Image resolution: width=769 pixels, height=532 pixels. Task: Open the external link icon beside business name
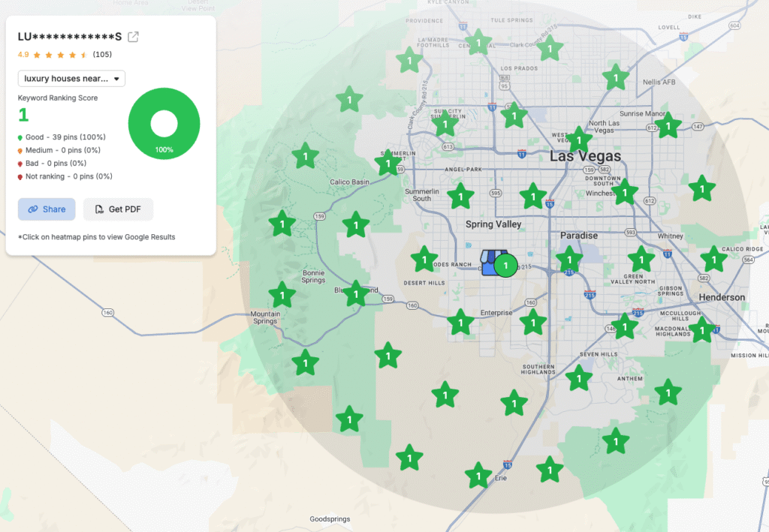click(133, 37)
